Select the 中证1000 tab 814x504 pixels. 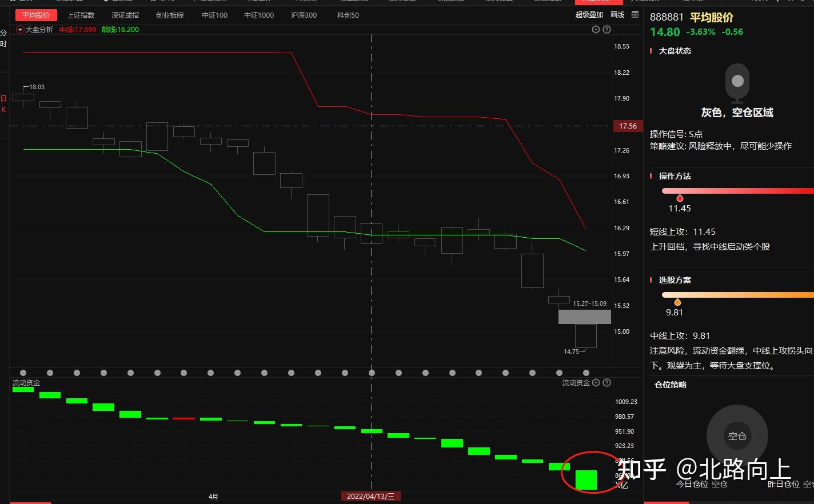[x=259, y=15]
